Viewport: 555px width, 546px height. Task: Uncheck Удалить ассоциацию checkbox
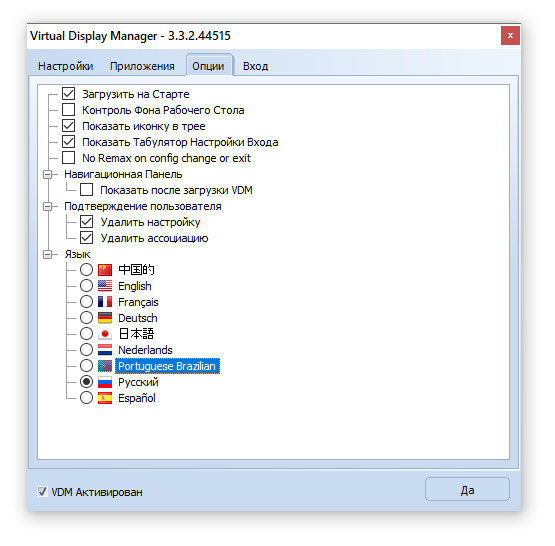86,238
